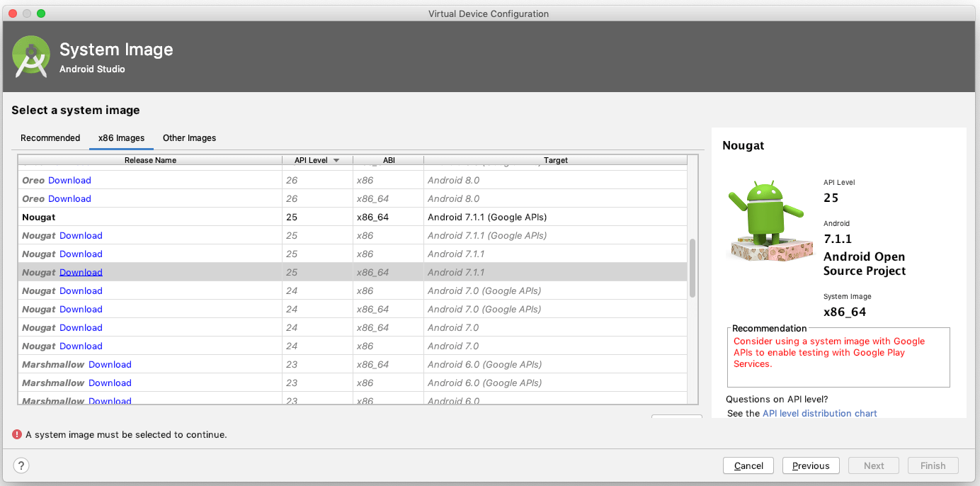
Task: Click the disabled Next button
Action: 874,465
